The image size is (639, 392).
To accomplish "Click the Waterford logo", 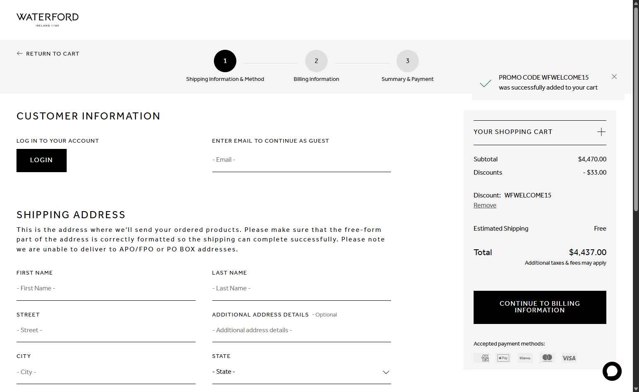I will coord(48,19).
